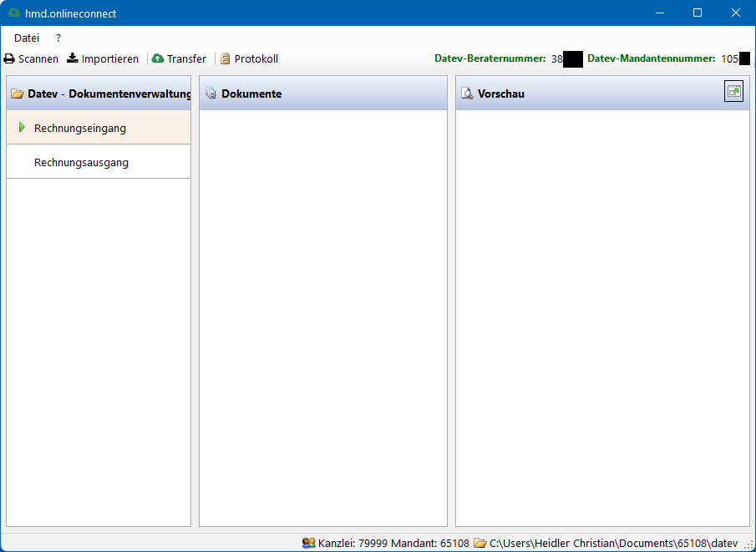Open the Protokoll log icon
Viewport: 756px width, 552px height.
[224, 58]
